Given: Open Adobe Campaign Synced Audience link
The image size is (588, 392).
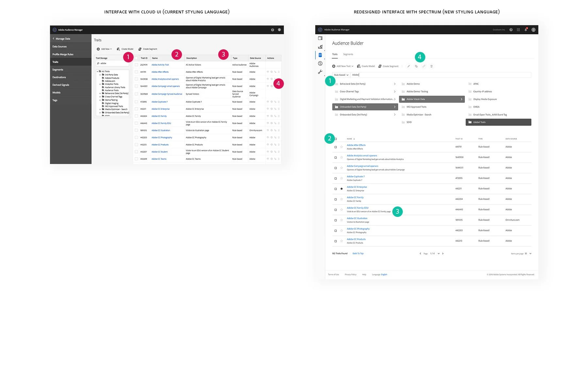Looking at the screenshot, I should tap(167, 94).
